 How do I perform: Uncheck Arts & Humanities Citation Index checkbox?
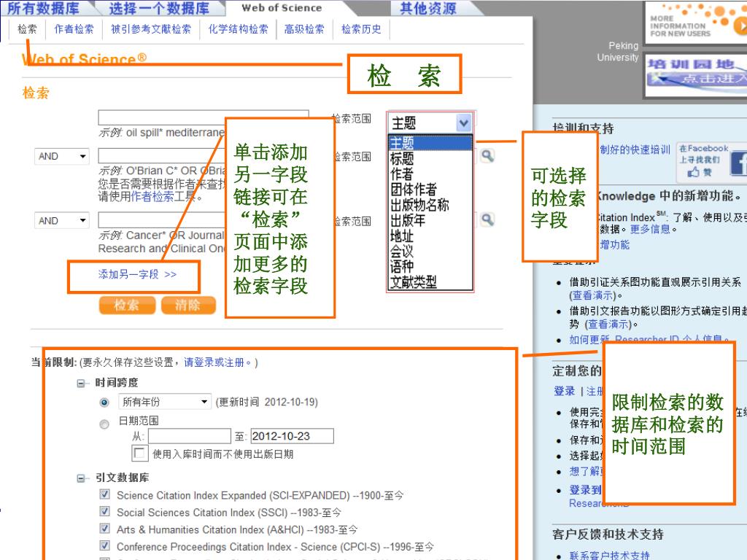pos(105,529)
